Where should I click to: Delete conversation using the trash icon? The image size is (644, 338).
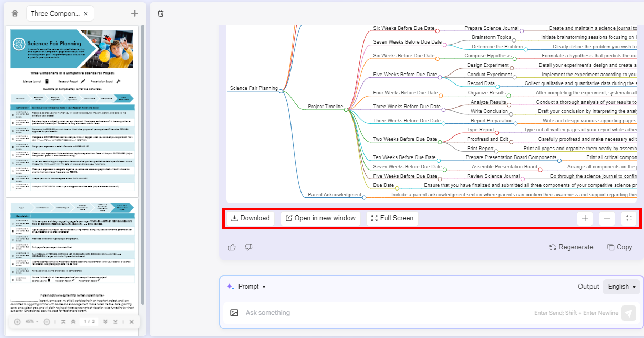click(x=161, y=14)
